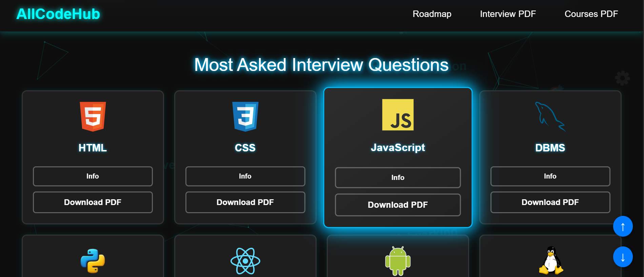Show Info for the JavaScript card
Viewport: 644px width, 277px height.
398,178
